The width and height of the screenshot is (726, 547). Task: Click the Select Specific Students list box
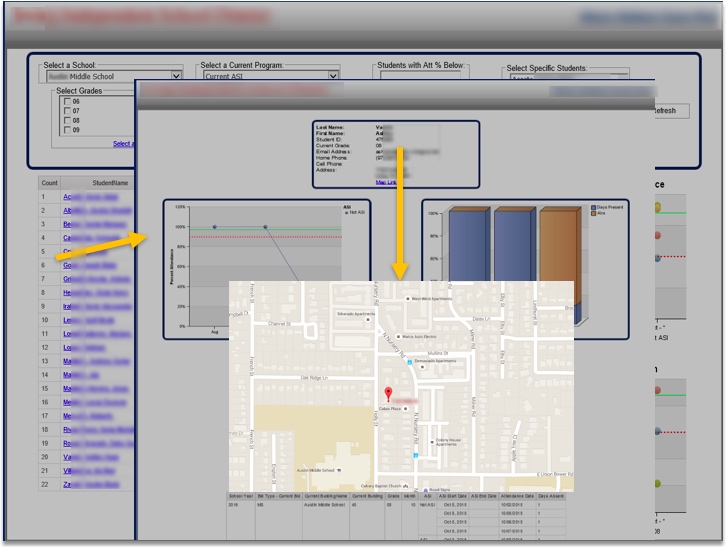point(570,76)
